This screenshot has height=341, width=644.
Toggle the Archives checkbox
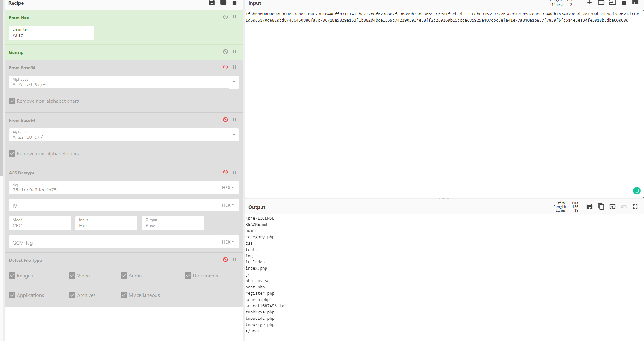72,295
